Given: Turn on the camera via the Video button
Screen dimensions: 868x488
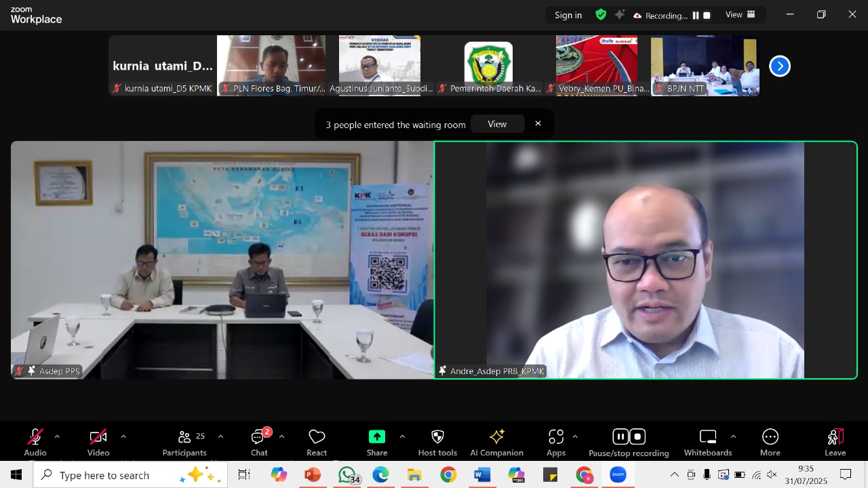Looking at the screenshot, I should coord(98,442).
